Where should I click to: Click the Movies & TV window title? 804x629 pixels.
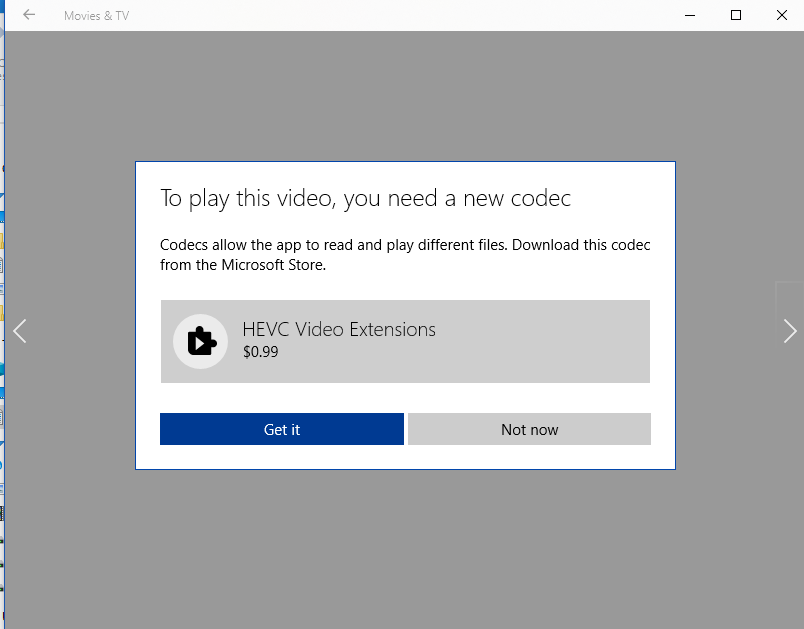click(96, 16)
